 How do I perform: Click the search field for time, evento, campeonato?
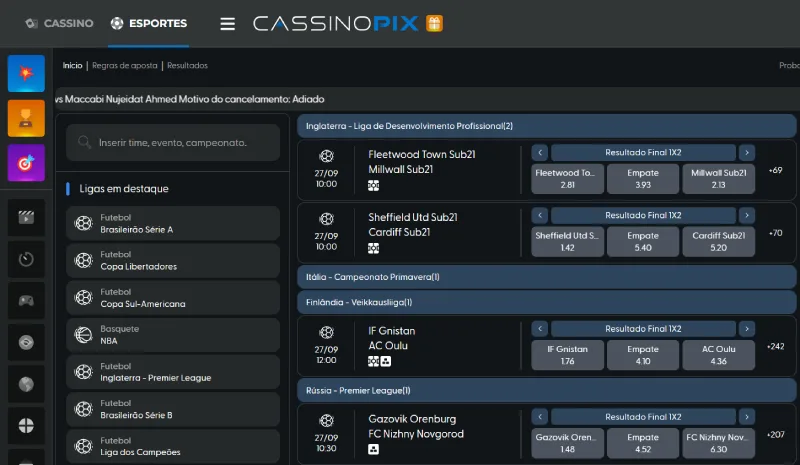coord(173,142)
